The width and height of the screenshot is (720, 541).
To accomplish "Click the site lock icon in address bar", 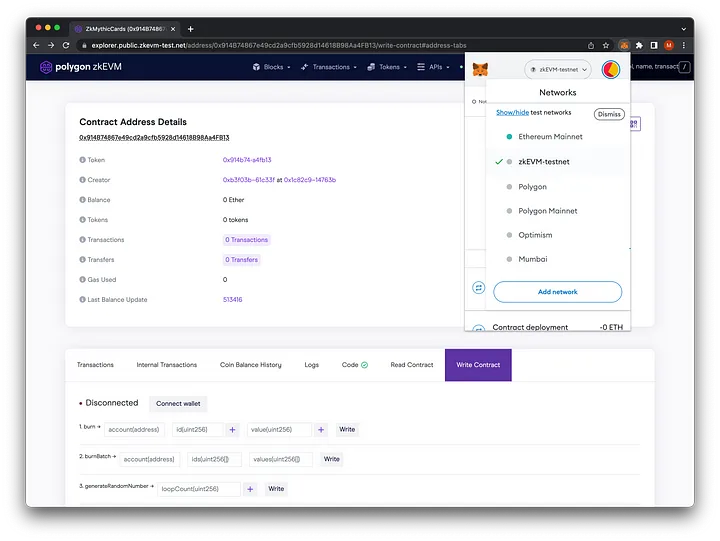I will [84, 45].
